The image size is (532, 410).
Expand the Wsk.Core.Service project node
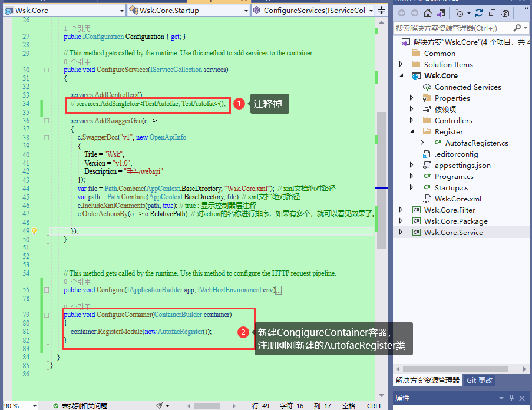pyautogui.click(x=401, y=232)
